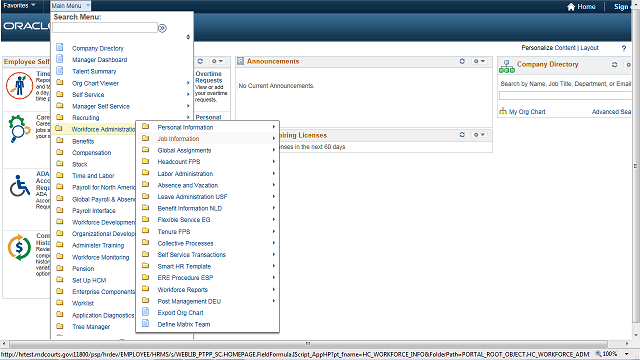The height and width of the screenshot is (360, 640).
Task: Click the My Org Chart icon
Action: pyautogui.click(x=503, y=111)
